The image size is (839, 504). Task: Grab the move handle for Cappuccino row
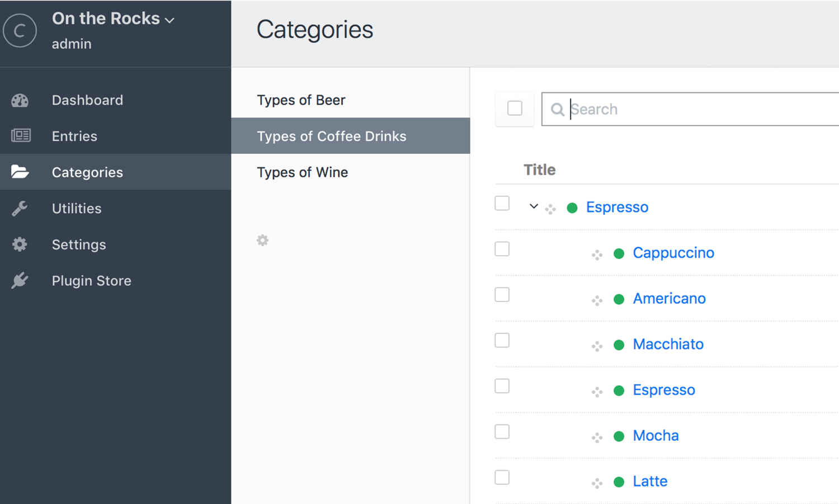pyautogui.click(x=597, y=255)
